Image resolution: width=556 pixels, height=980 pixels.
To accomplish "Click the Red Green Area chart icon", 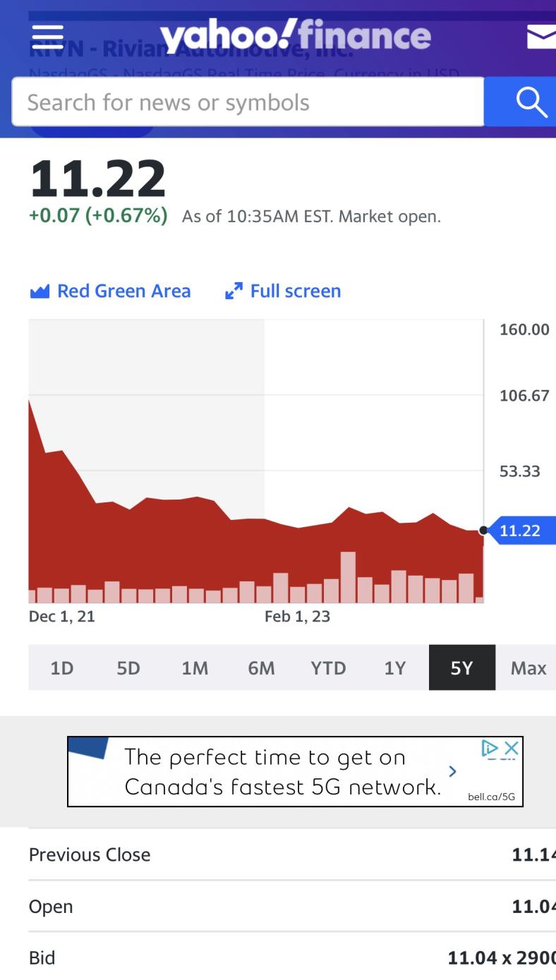I will coord(40,291).
